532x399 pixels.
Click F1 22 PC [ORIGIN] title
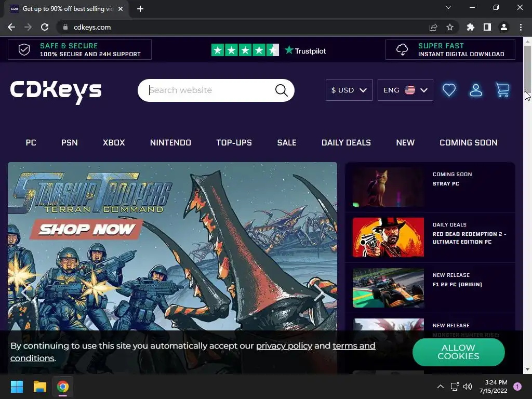457,284
